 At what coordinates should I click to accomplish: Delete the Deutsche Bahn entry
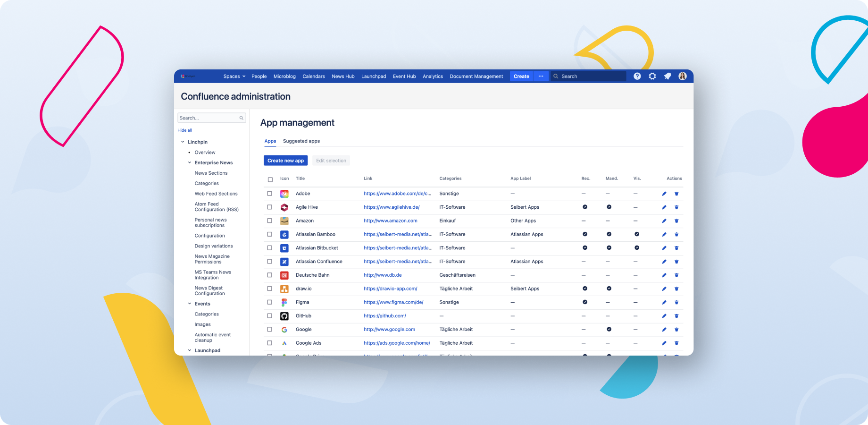coord(676,275)
